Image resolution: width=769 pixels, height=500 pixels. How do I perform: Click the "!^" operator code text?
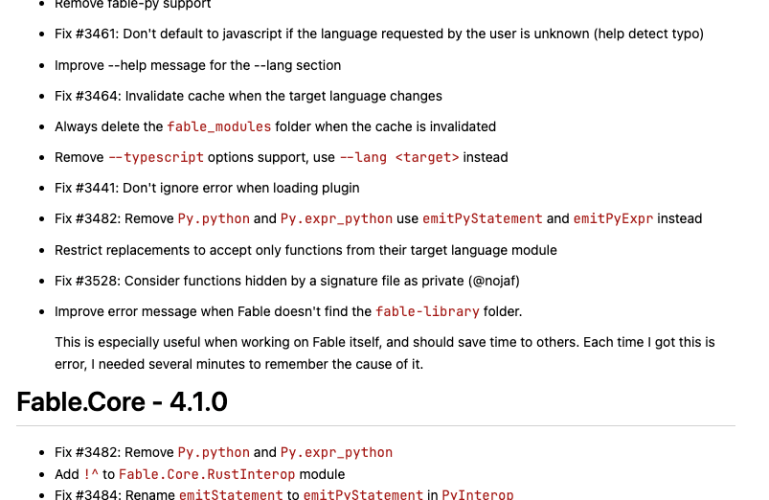(x=91, y=474)
